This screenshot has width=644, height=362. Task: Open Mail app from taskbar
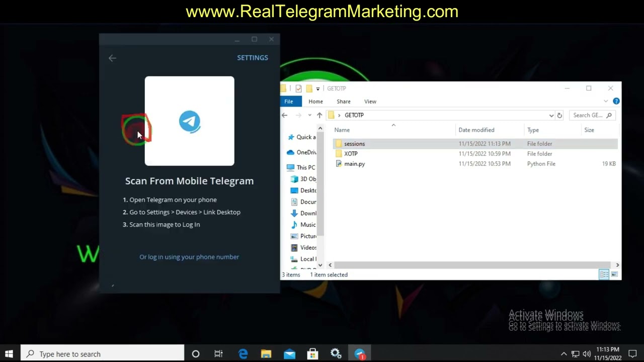289,354
